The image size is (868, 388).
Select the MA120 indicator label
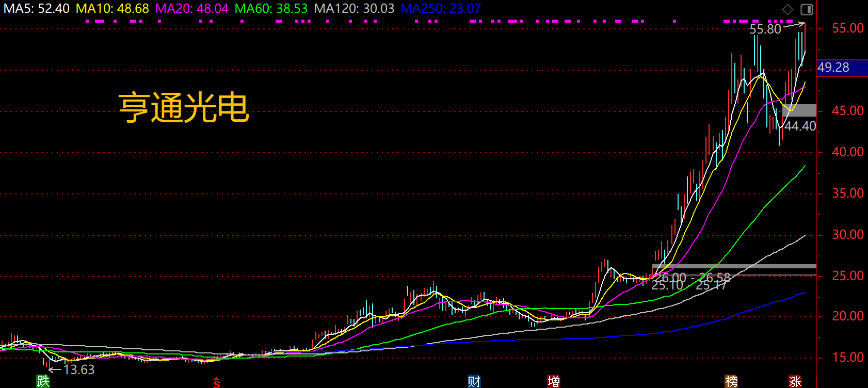tap(354, 9)
